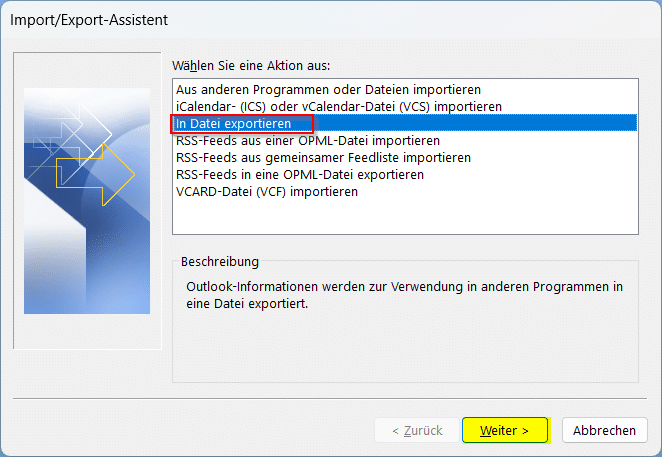Choose the iCalendar (ICS) or vCalendar import option

point(338,106)
